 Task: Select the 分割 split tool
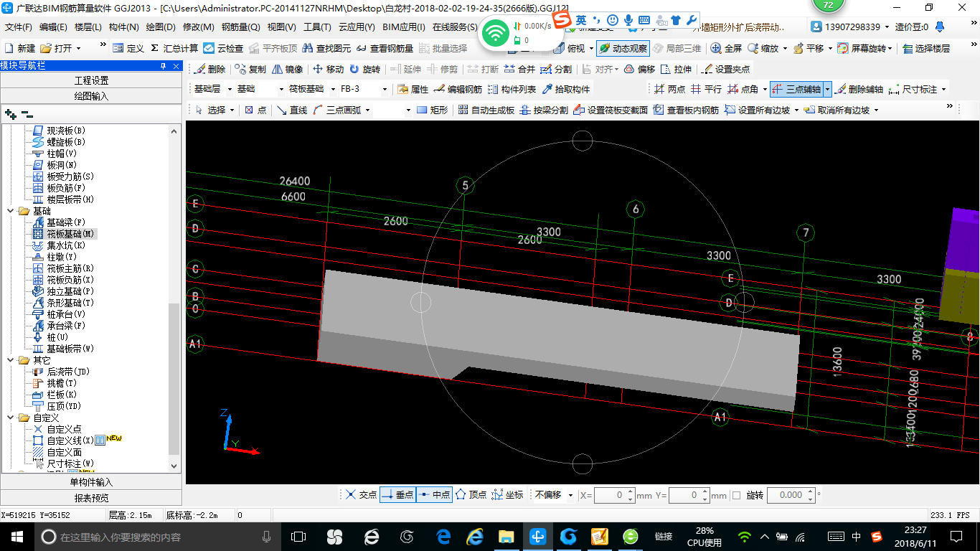(x=556, y=69)
